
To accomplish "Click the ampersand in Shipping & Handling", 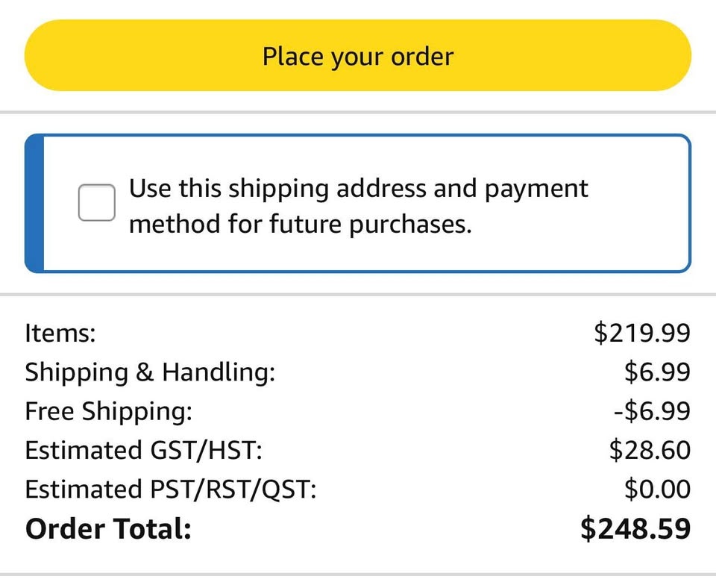I will [145, 372].
